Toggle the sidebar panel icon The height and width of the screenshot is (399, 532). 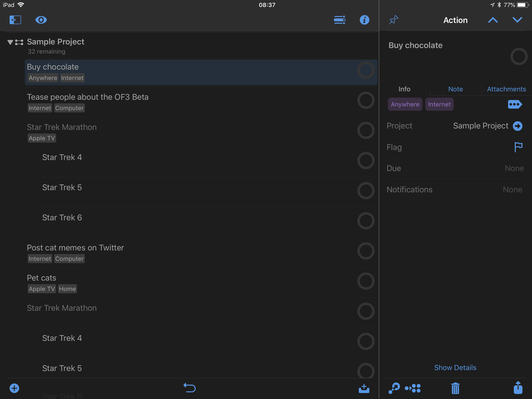(15, 20)
